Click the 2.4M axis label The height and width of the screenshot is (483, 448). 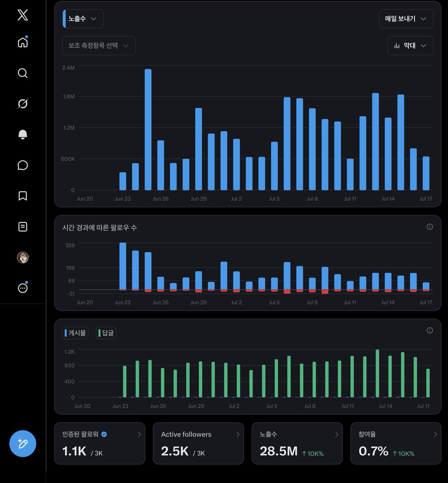pyautogui.click(x=68, y=68)
